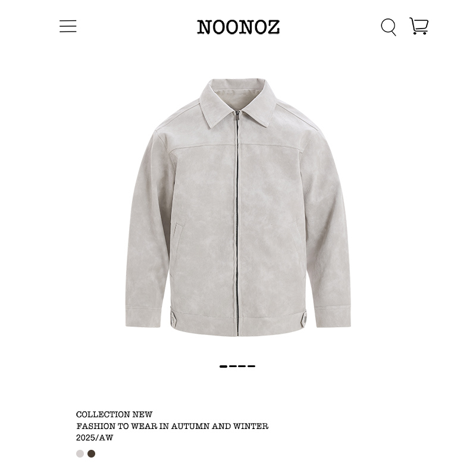Click the jacket's zipper pull at the neck
The image size is (476, 476).
pos(237,115)
